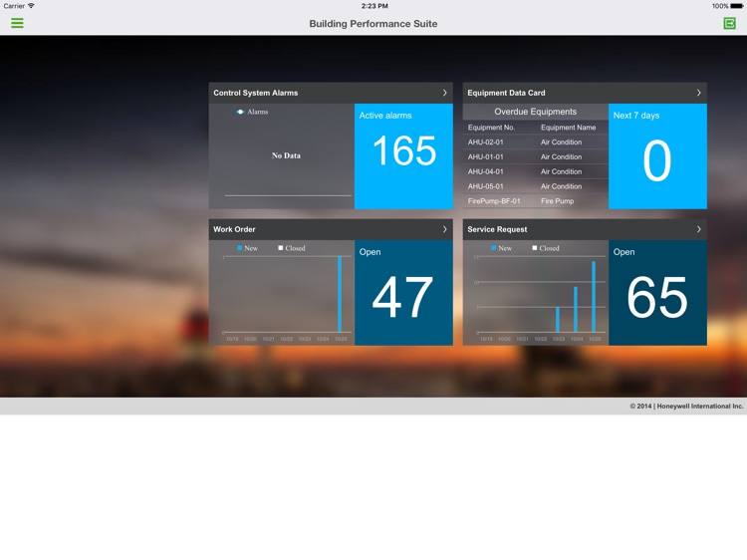Expand the Control System Alarms card

click(444, 93)
